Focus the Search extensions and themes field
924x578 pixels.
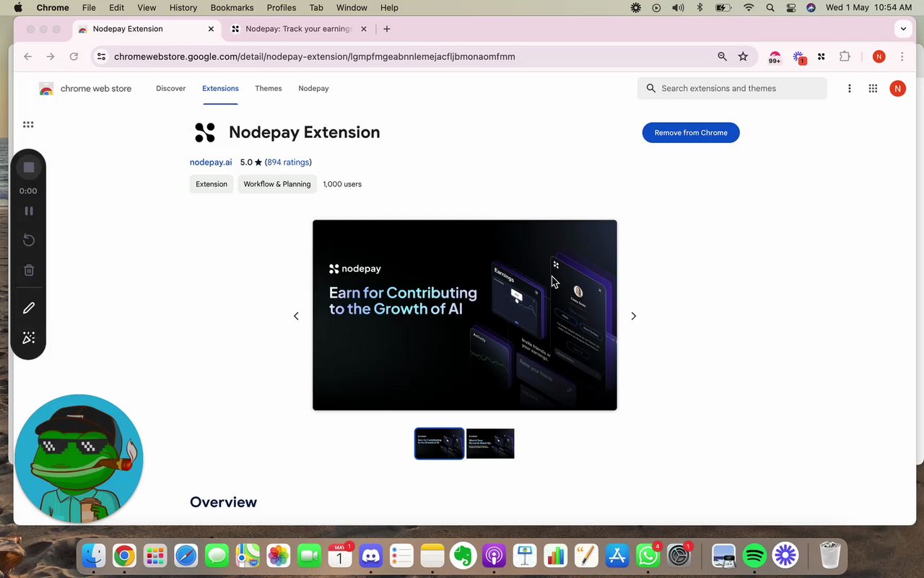732,88
